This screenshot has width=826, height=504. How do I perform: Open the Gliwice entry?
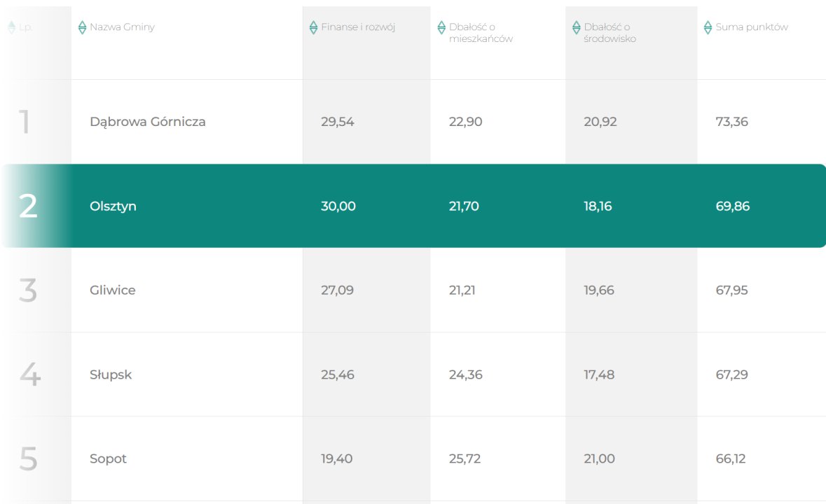113,290
